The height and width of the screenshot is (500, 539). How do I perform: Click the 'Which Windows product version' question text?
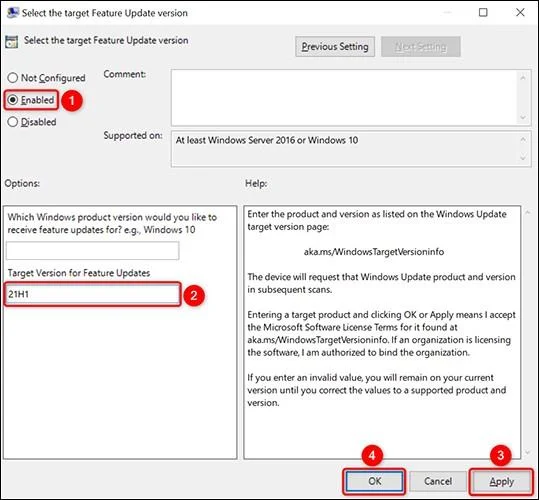112,223
